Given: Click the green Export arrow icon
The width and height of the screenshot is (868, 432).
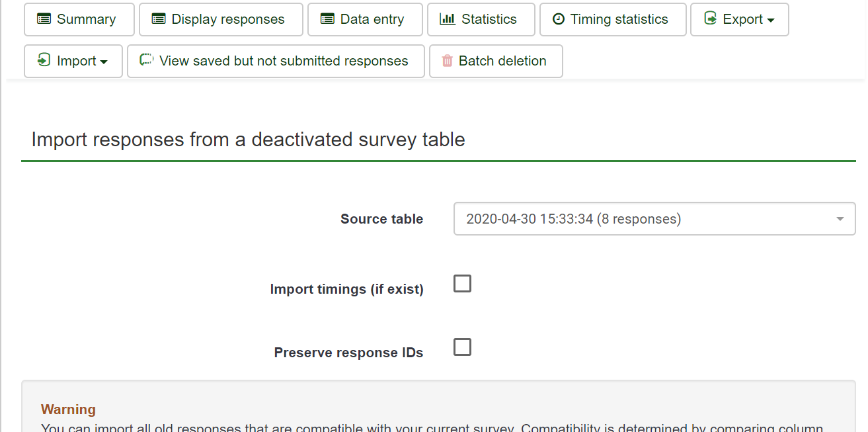Looking at the screenshot, I should (x=710, y=19).
